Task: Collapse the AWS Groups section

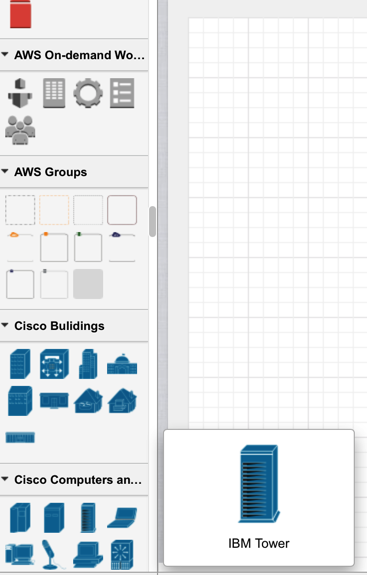Action: 5,172
